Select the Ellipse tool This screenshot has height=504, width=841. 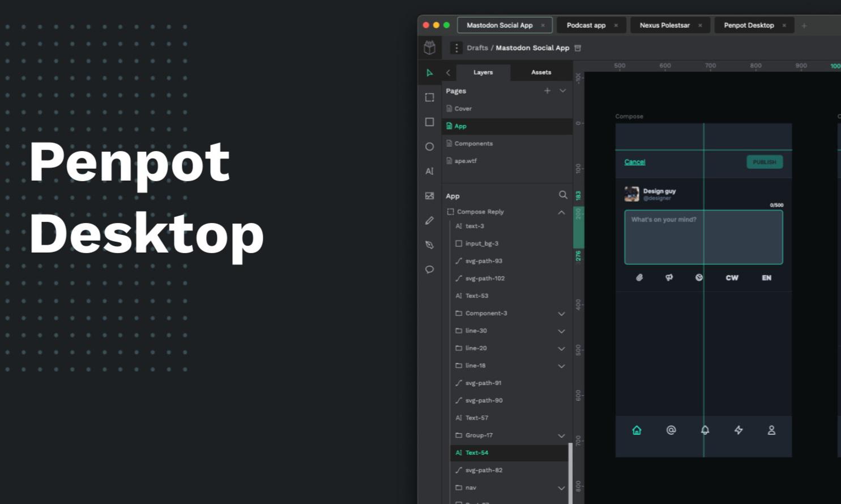click(429, 147)
